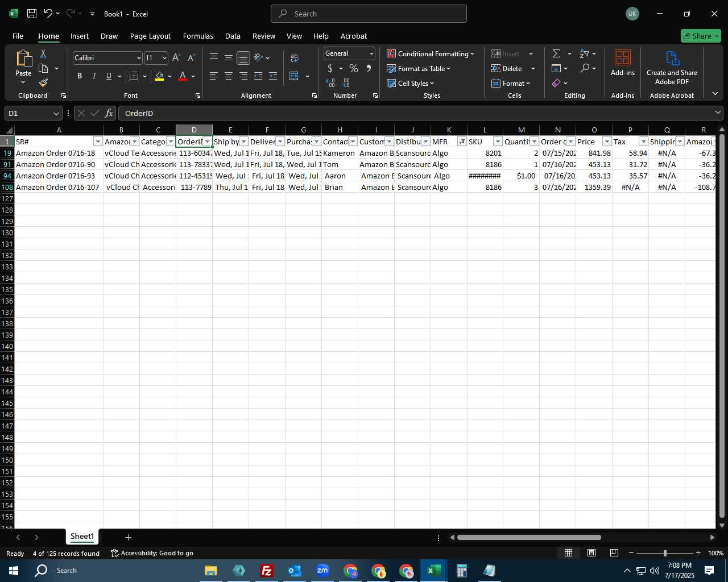
Task: Toggle Top Align vertical alignment
Action: (x=214, y=57)
